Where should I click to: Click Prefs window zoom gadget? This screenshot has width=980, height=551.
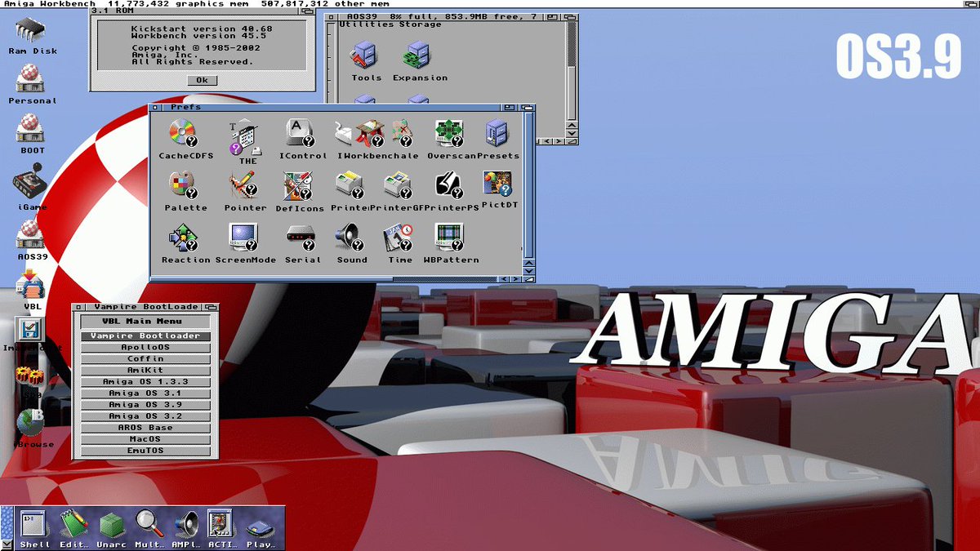(x=509, y=107)
